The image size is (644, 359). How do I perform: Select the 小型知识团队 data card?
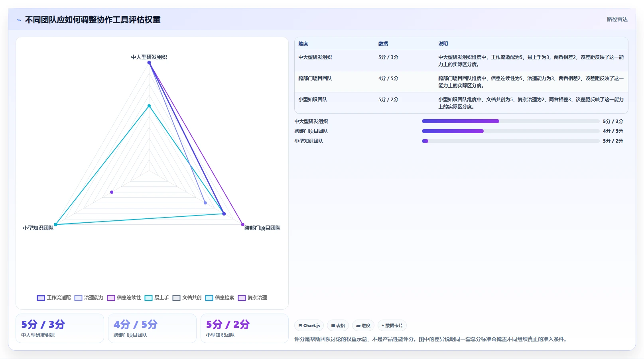point(244,328)
